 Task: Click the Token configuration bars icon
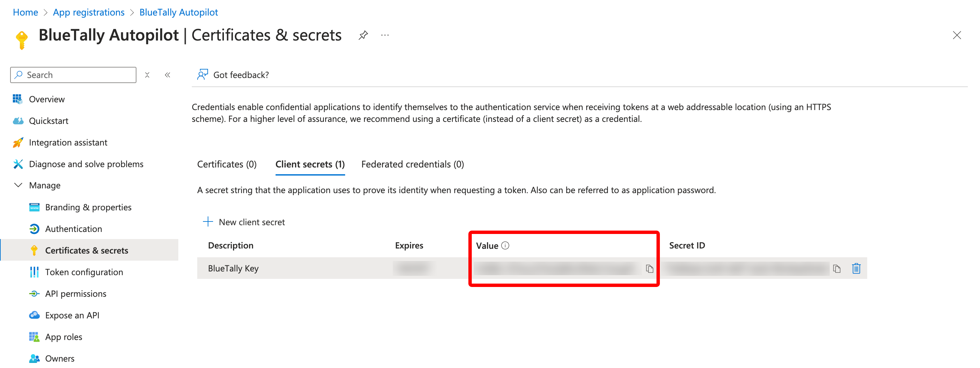tap(34, 272)
